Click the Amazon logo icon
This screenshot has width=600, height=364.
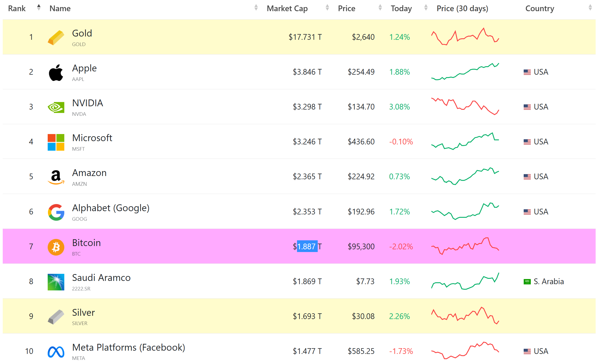(56, 177)
